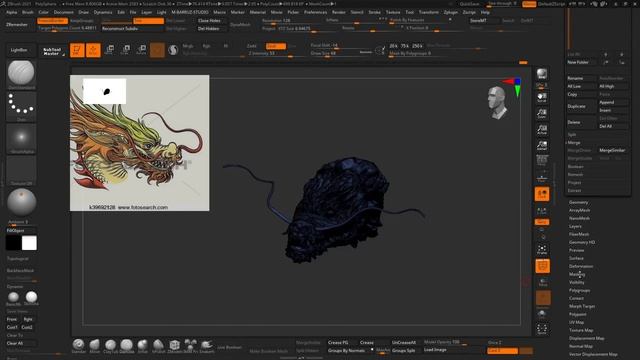Image resolution: width=640 pixels, height=360 pixels.
Task: Toggle the PolyF polyframe orange button
Action: point(542,266)
